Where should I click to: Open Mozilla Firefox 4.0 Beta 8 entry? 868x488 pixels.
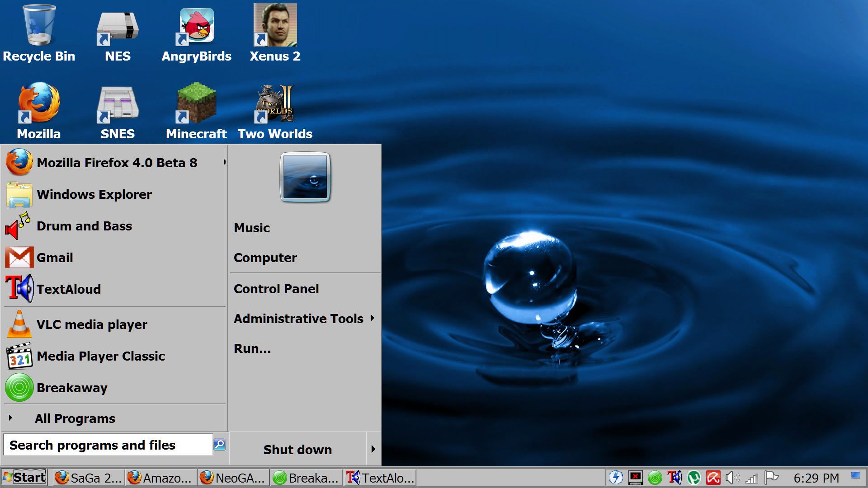[115, 162]
